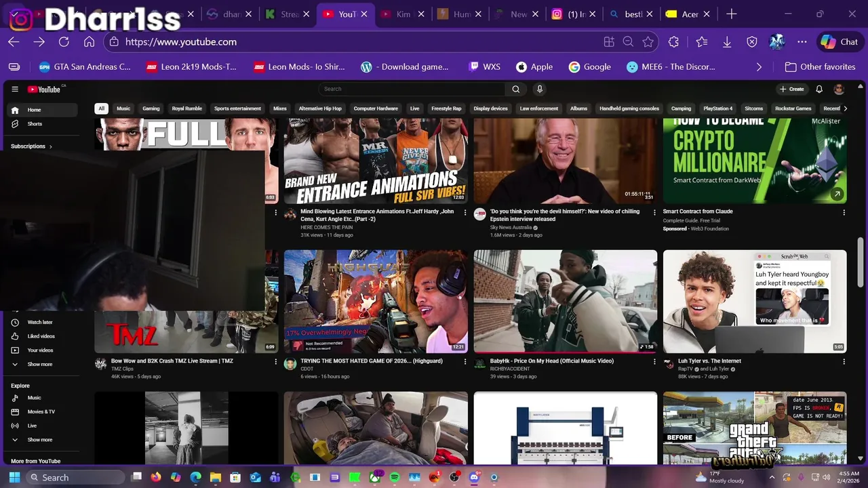The image size is (868, 488).
Task: Open browser downloads icon
Action: pos(727,42)
